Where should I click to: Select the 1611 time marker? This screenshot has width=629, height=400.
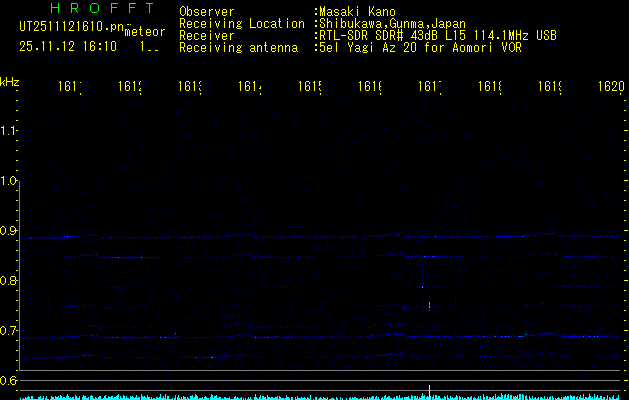(x=70, y=87)
